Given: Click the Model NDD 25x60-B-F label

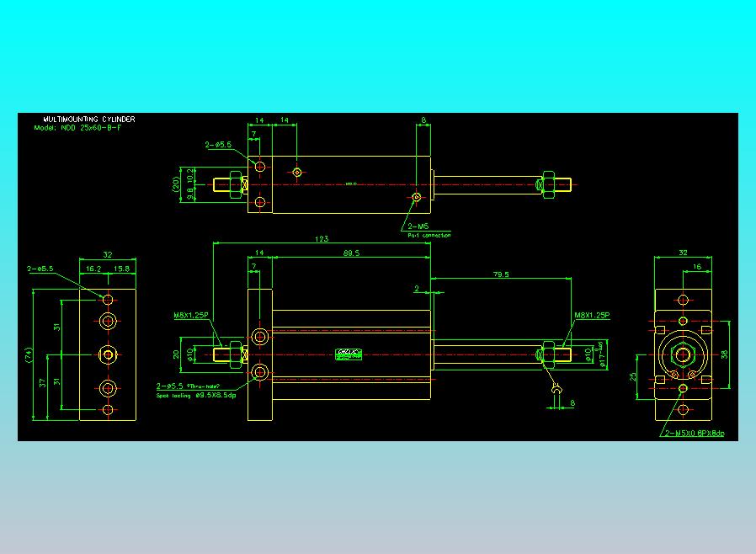Looking at the screenshot, I should (77, 128).
